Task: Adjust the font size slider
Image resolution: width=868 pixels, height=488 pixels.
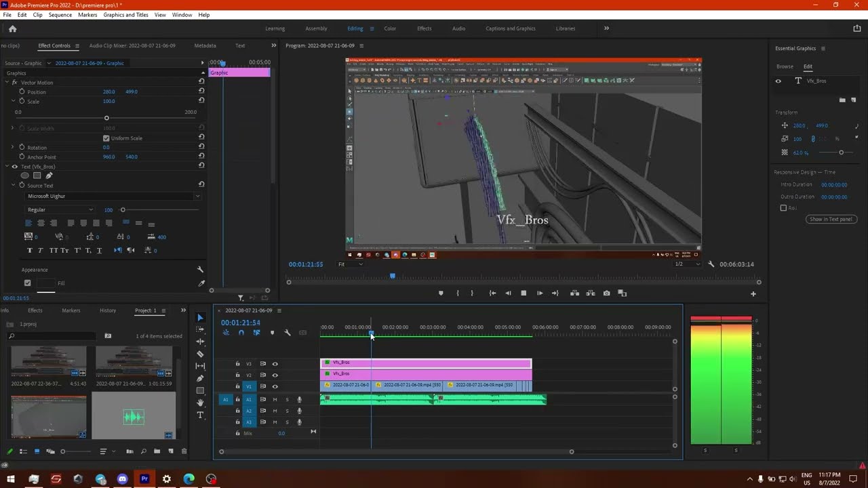Action: coord(123,210)
